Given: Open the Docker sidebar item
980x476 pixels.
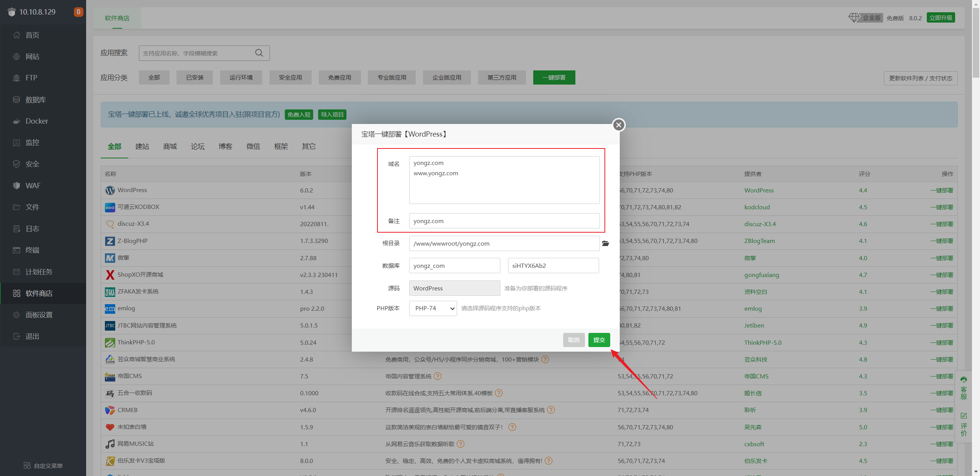Looking at the screenshot, I should coord(43,121).
